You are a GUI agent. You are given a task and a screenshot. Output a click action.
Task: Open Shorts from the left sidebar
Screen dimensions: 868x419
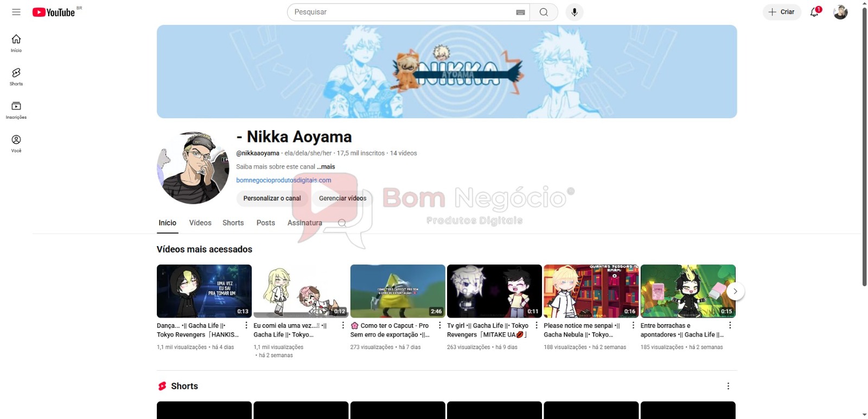pyautogui.click(x=16, y=76)
